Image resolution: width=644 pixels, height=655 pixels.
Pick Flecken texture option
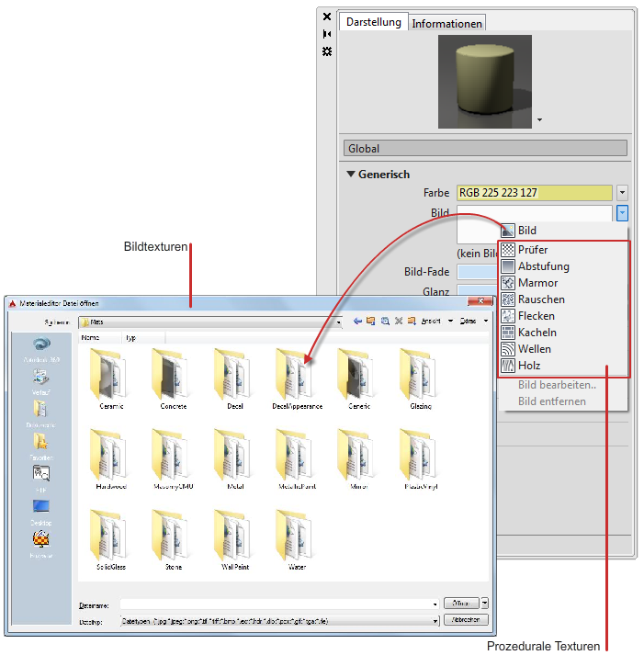click(563, 316)
